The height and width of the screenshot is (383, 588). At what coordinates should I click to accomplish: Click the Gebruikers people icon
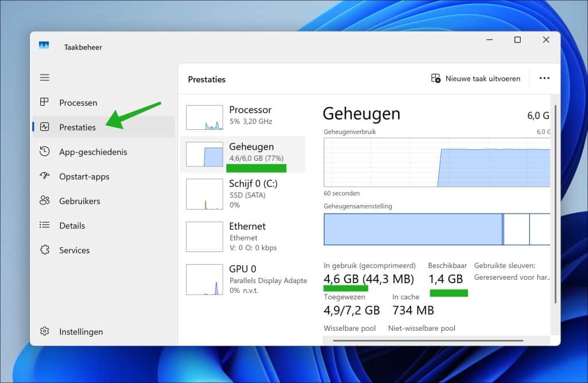click(x=45, y=201)
